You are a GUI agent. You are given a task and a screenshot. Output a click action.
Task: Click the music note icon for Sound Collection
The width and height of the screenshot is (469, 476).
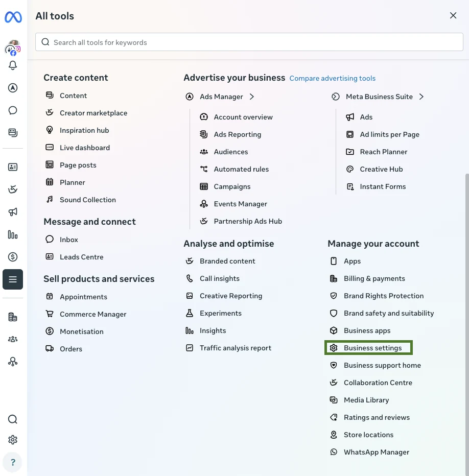tap(50, 200)
